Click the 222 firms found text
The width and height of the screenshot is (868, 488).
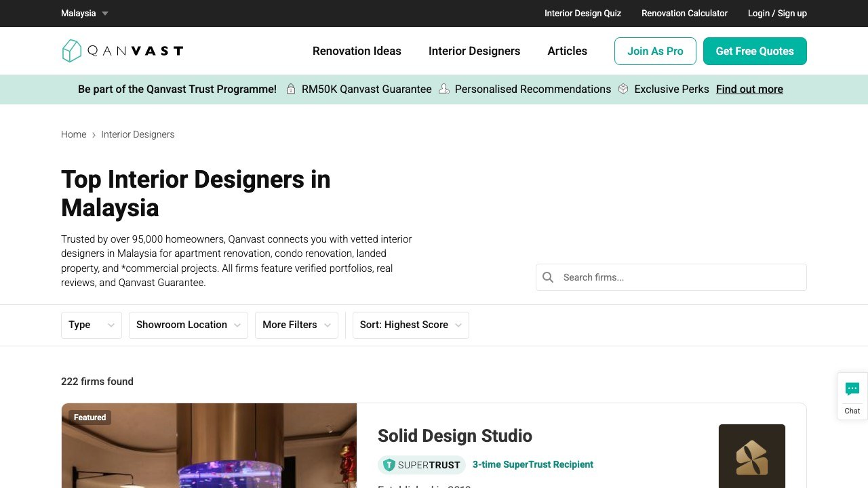(97, 382)
